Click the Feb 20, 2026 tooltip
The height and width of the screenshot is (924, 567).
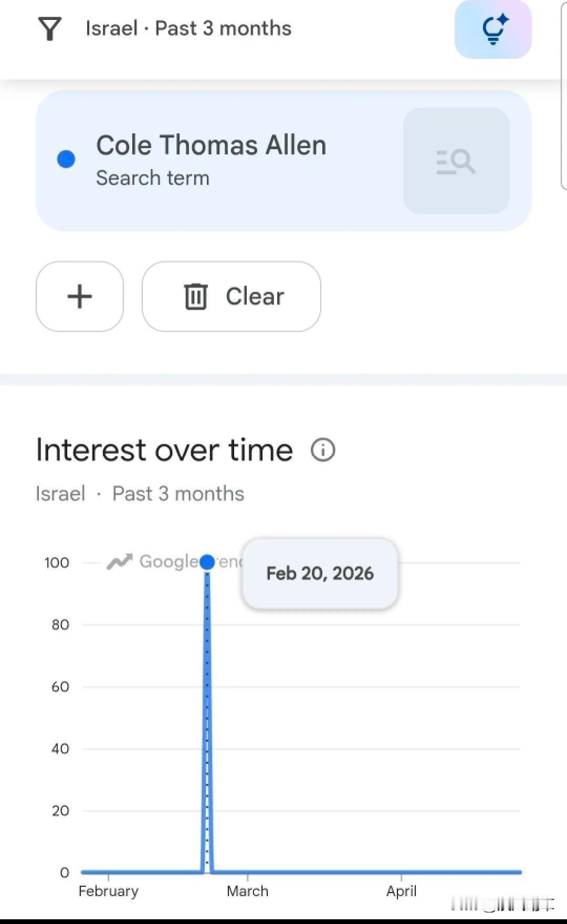tap(320, 573)
